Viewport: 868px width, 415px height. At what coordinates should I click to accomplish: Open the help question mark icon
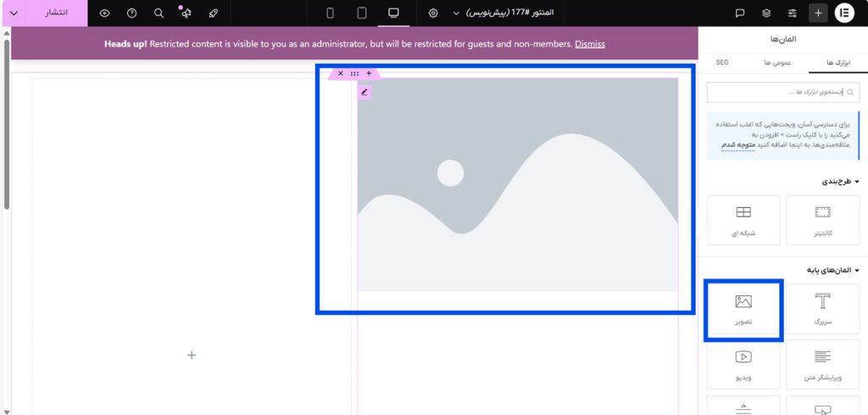pyautogui.click(x=131, y=13)
